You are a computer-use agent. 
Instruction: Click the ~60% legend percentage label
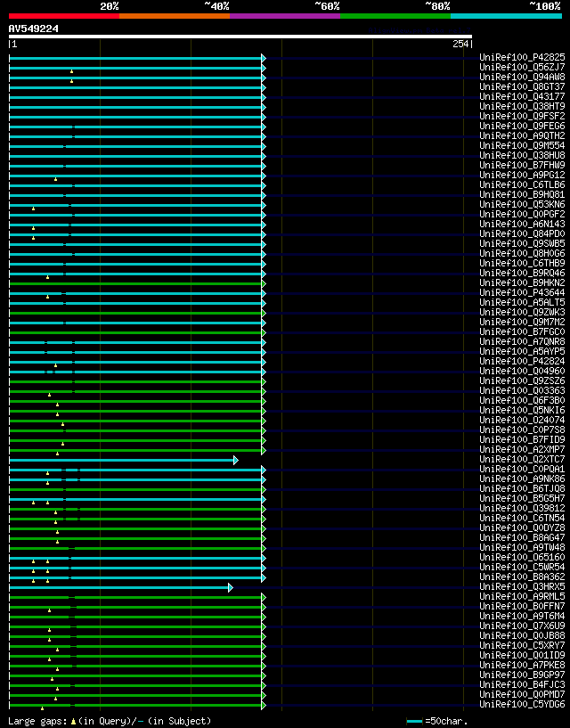[x=327, y=6]
